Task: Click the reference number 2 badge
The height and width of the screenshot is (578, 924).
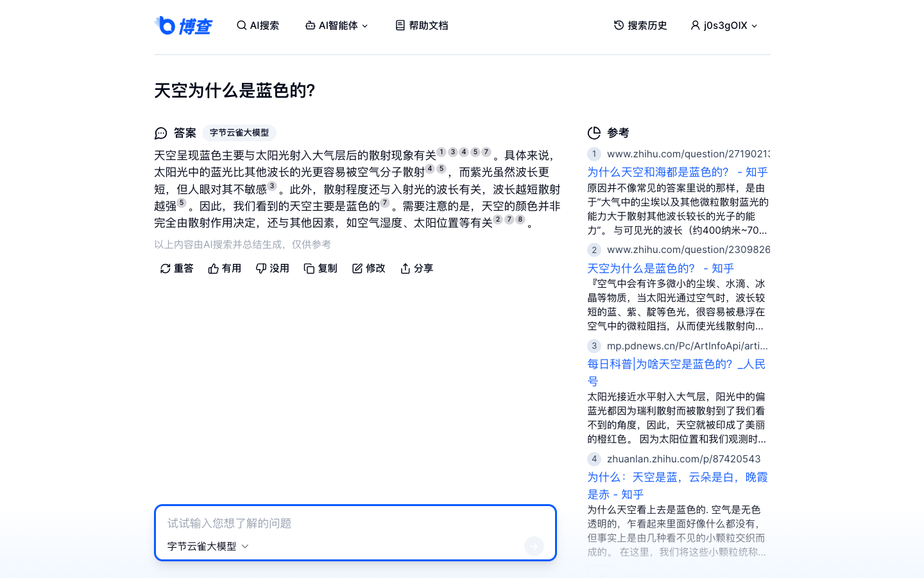Action: pos(594,250)
